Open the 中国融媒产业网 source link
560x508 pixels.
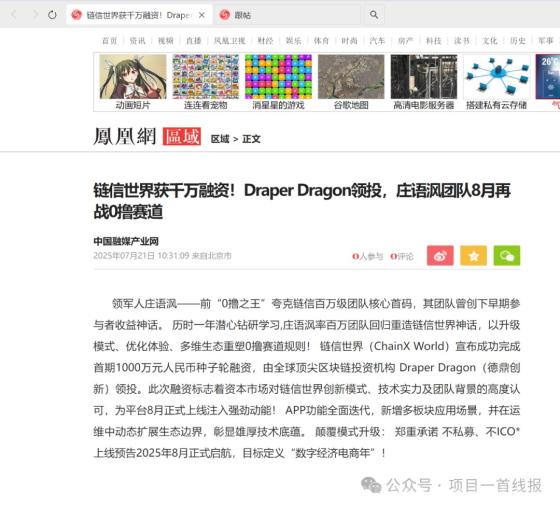tap(126, 241)
